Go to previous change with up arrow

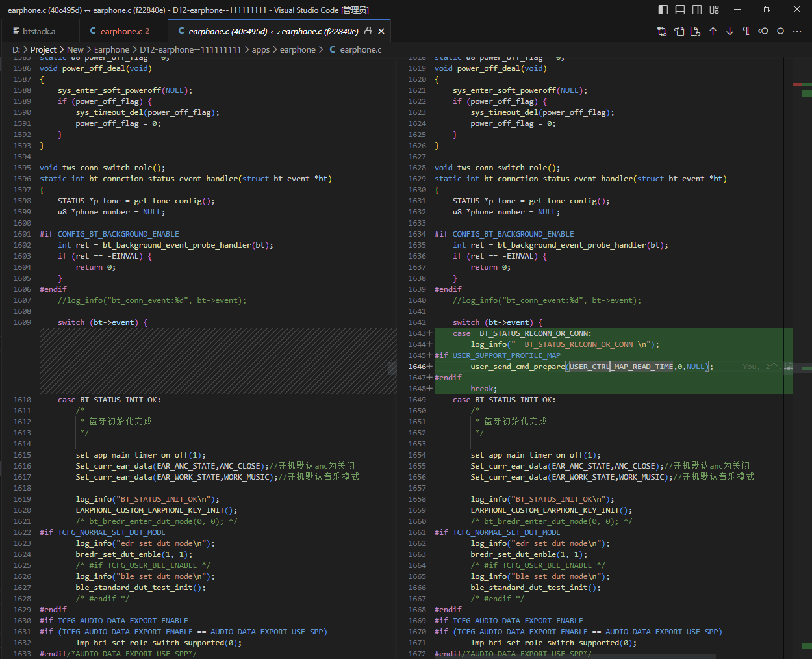click(x=713, y=31)
